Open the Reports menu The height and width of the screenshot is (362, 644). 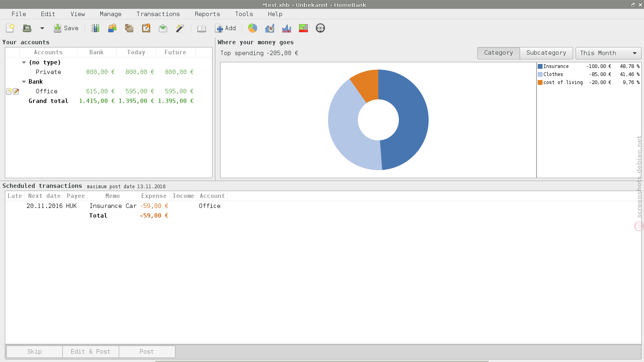click(207, 14)
